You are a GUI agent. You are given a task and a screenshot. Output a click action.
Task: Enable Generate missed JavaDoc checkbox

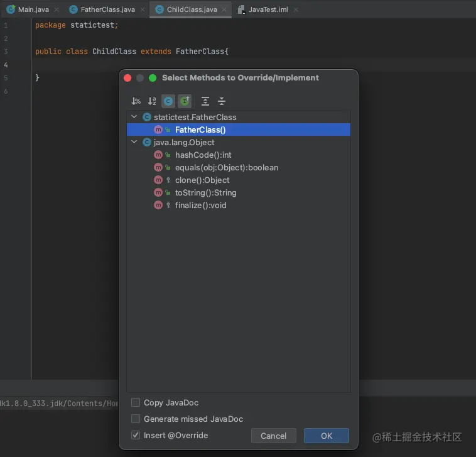pos(136,419)
